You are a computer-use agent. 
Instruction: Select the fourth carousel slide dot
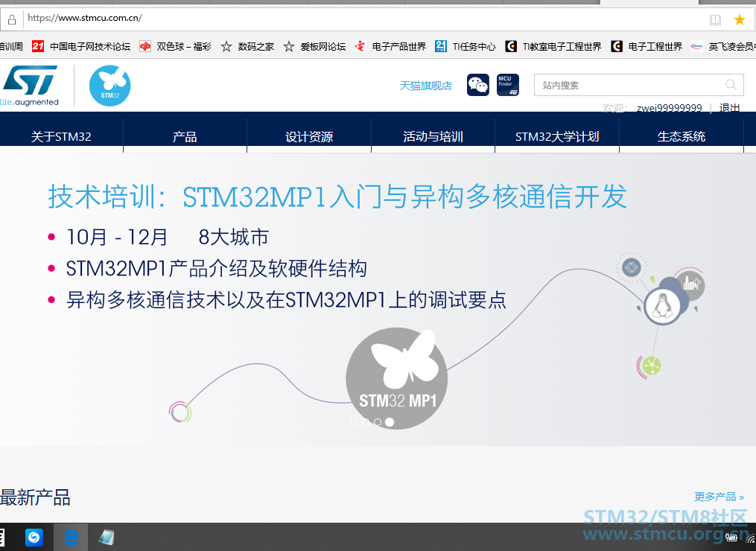click(390, 422)
